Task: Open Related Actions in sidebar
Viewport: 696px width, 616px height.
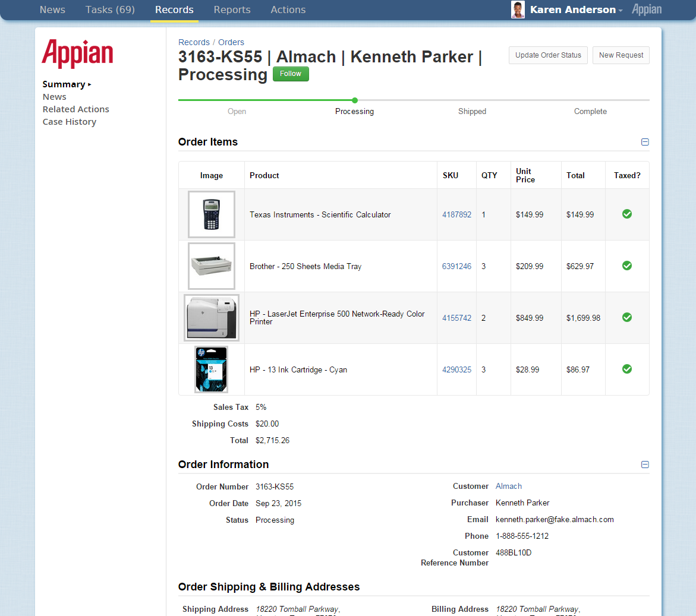Action: pyautogui.click(x=76, y=109)
